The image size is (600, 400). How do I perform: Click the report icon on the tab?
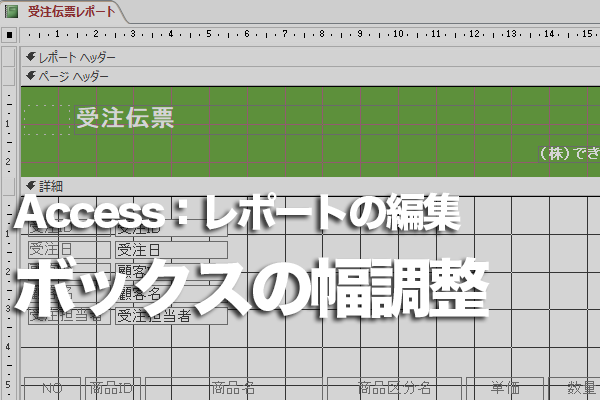coord(11,11)
